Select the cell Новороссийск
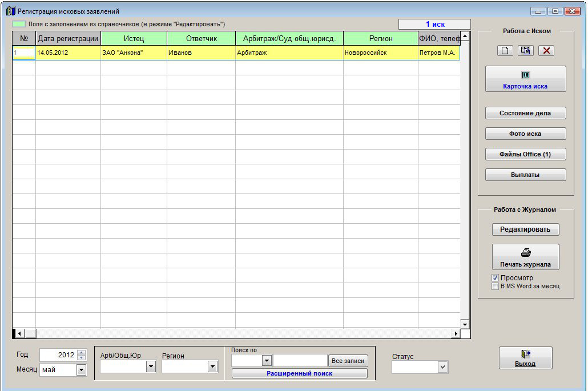Viewport: 588px width, 391px height. click(x=381, y=53)
